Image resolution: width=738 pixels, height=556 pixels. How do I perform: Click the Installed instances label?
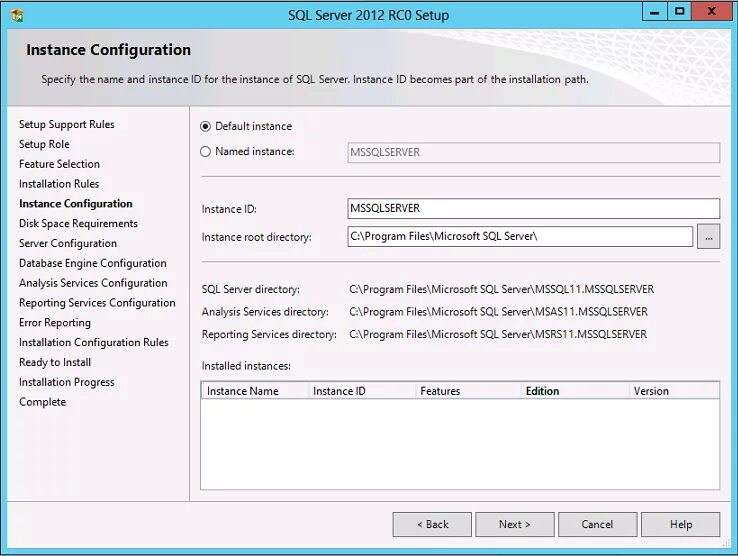tap(246, 366)
